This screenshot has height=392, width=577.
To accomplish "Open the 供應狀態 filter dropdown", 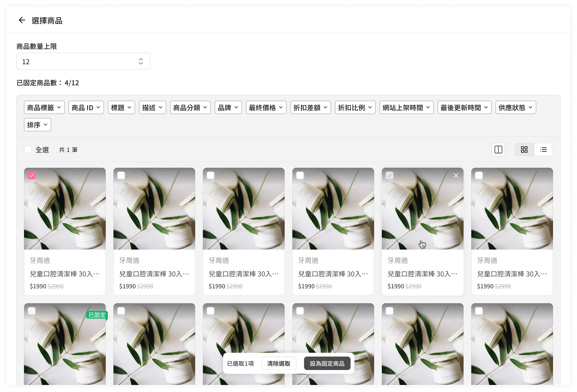I will (x=515, y=108).
